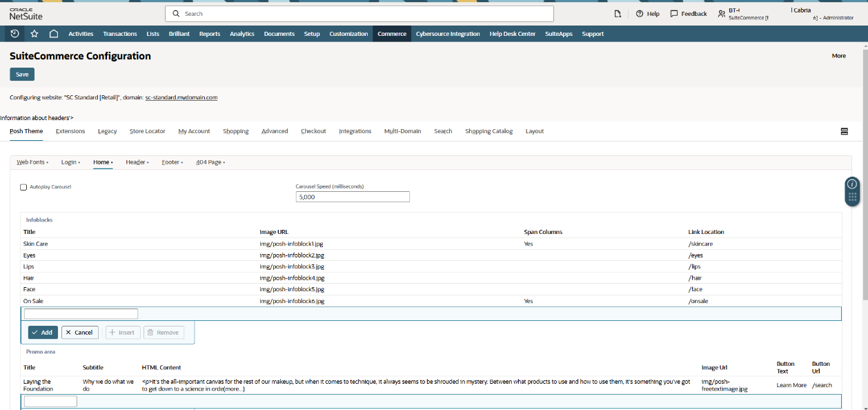This screenshot has width=868, height=410.
Task: Open the Recent Records clock icon
Action: point(14,33)
